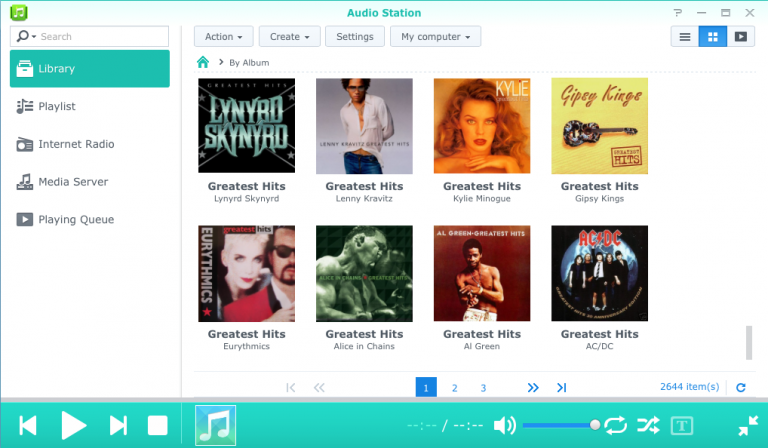
Task: Click the artist name Eurythmics
Action: pyautogui.click(x=246, y=346)
